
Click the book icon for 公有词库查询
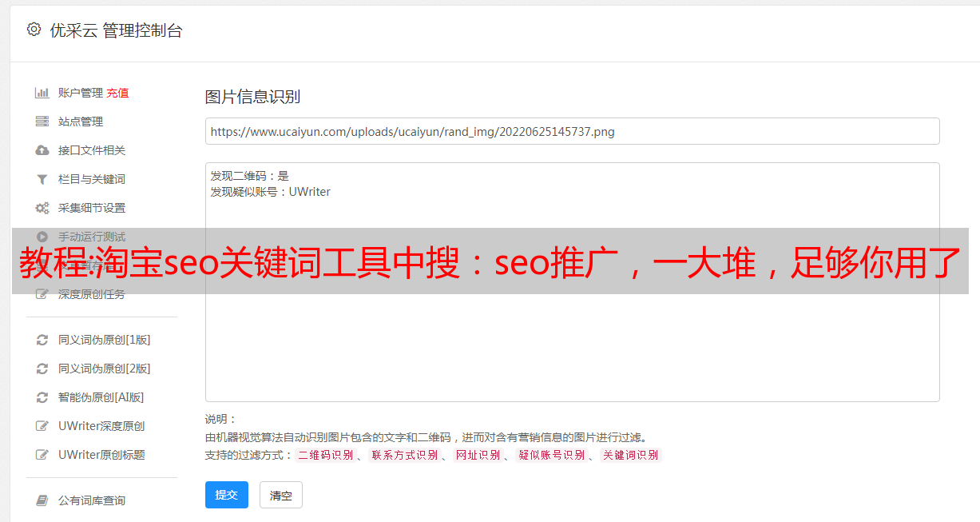tap(42, 500)
